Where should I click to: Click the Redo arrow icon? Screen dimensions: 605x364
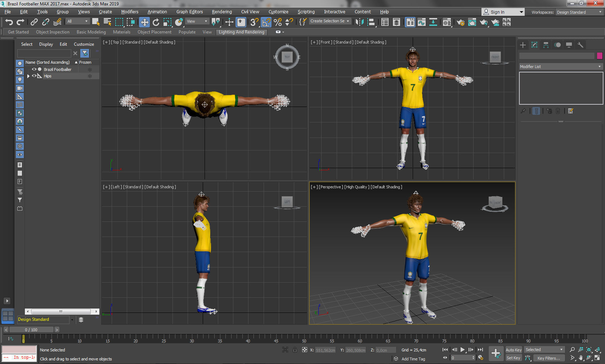click(x=21, y=22)
